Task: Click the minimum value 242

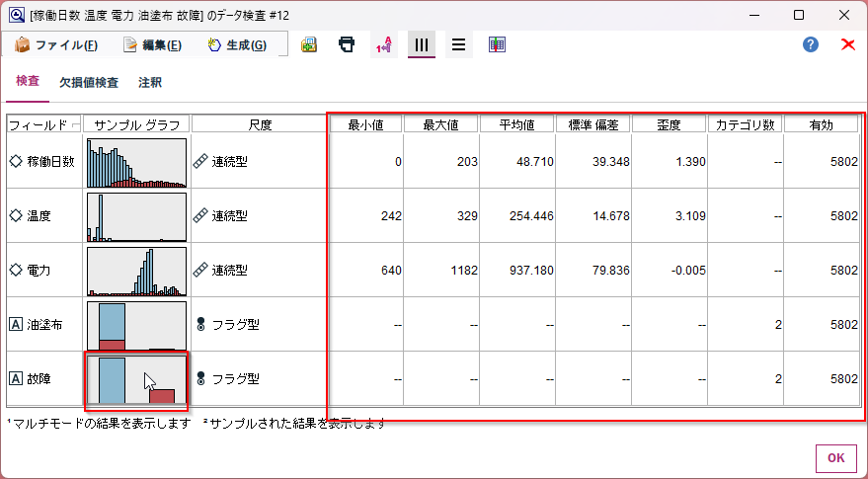Action: (391, 216)
